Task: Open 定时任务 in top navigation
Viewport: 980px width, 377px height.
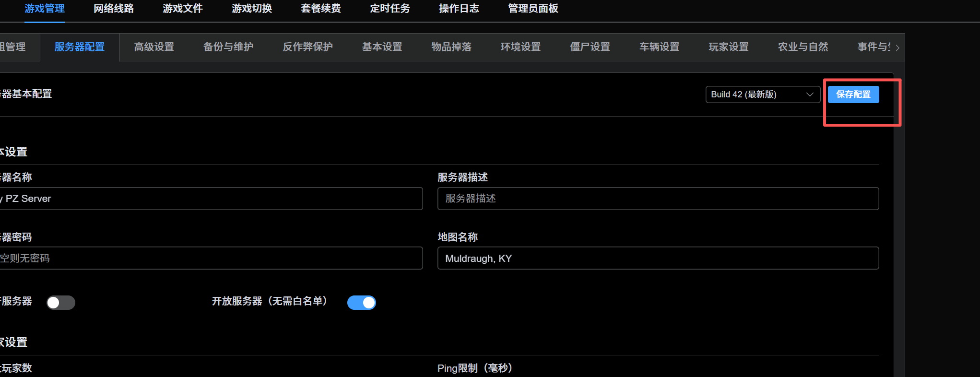Action: [x=390, y=9]
